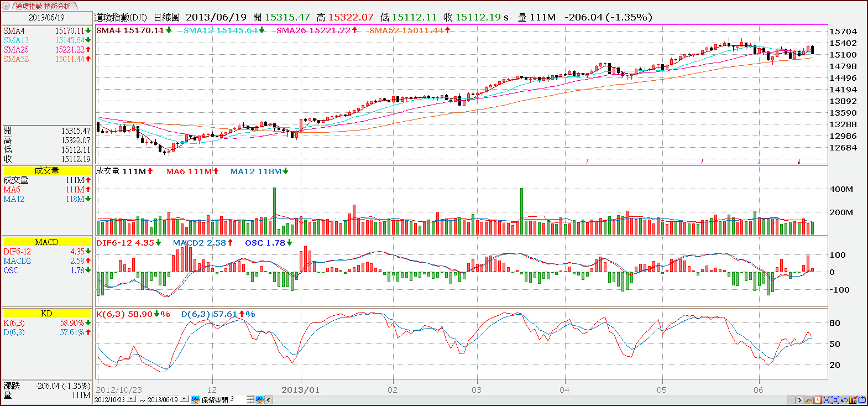Click the SMA52 label in the side panel
Screen dimensions: 868x406
point(16,59)
